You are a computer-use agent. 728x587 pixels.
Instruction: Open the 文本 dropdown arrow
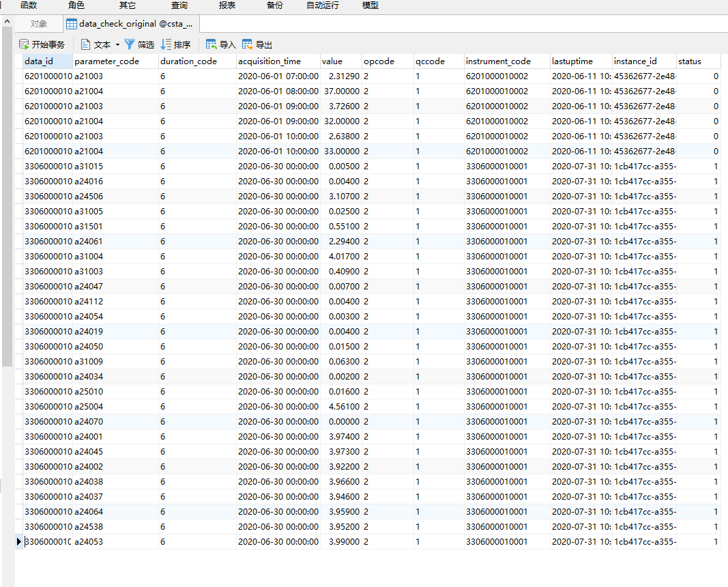tap(117, 44)
